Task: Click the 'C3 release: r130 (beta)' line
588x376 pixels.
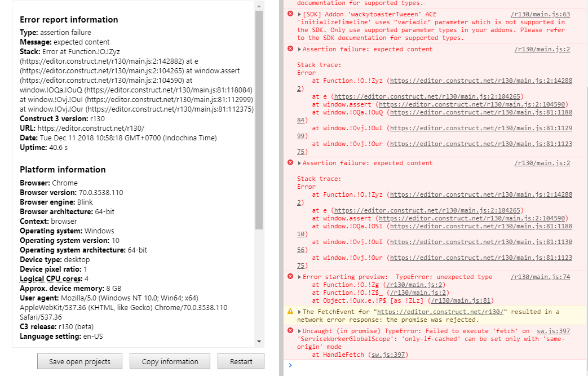Action: pos(57,327)
